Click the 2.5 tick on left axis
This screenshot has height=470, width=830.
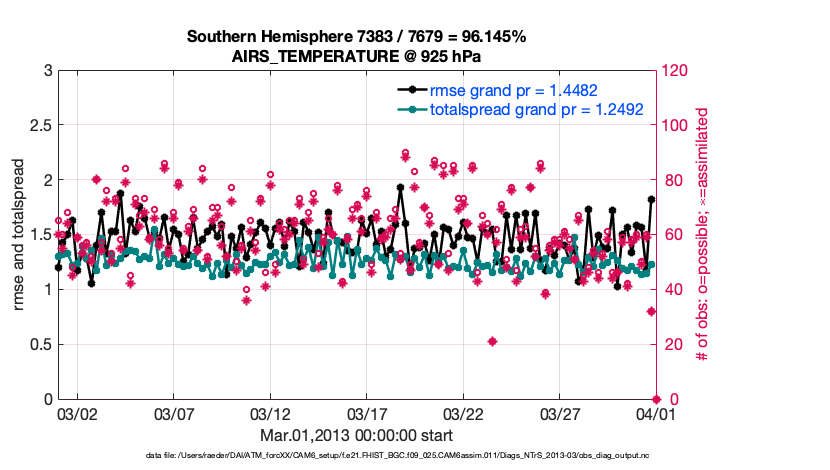40,126
